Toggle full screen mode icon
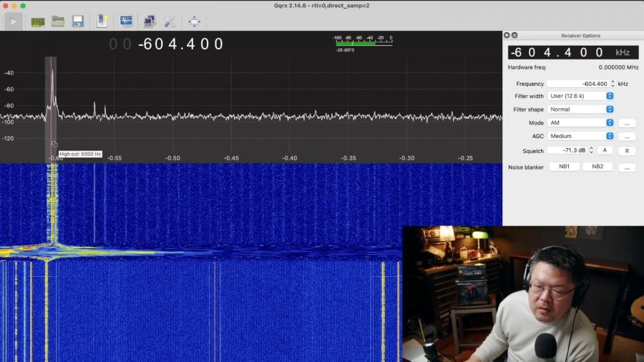The image size is (644, 362). [194, 21]
